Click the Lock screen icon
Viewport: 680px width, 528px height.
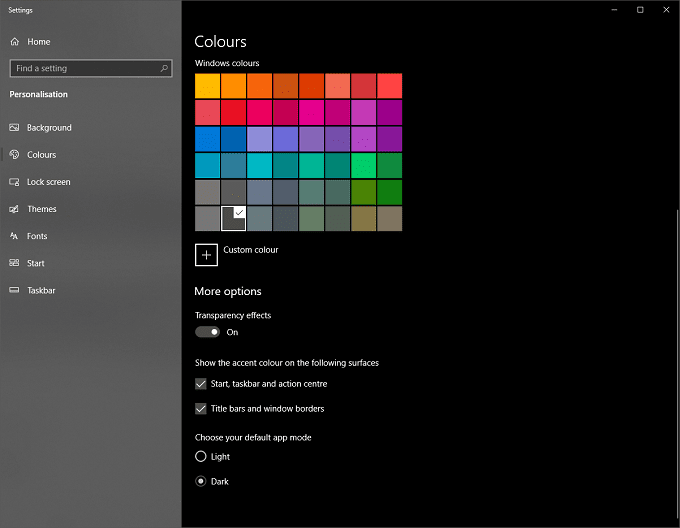[x=15, y=182]
